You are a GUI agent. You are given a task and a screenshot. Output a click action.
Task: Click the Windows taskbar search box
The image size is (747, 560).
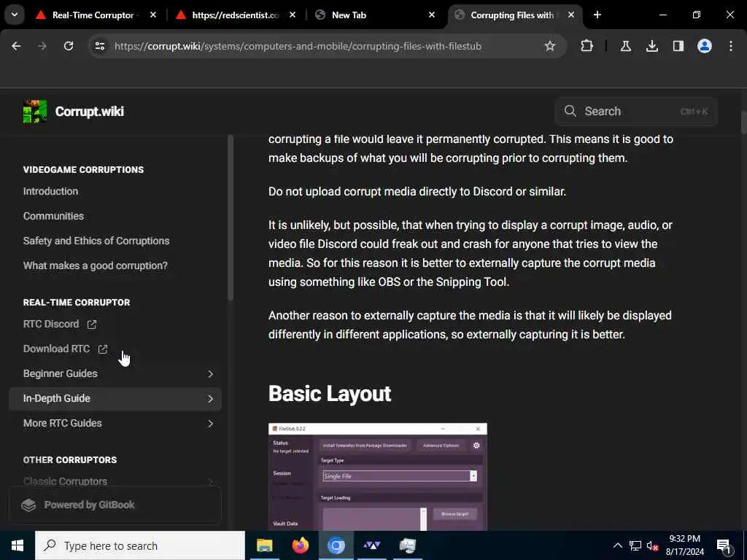tap(140, 545)
